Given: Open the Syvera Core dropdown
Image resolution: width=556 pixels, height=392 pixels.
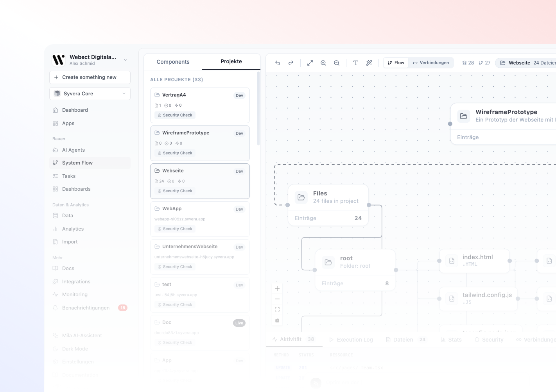Looking at the screenshot, I should pyautogui.click(x=90, y=94).
